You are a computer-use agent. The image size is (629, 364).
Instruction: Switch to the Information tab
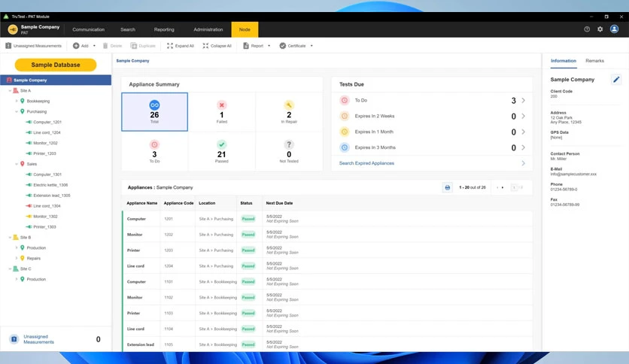coord(564,61)
